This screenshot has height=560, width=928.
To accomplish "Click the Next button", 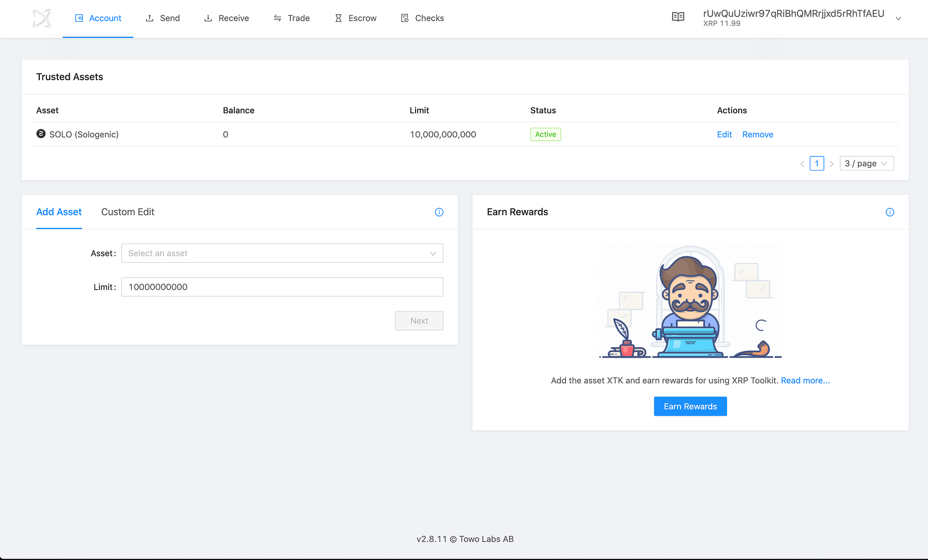I will coord(419,321).
